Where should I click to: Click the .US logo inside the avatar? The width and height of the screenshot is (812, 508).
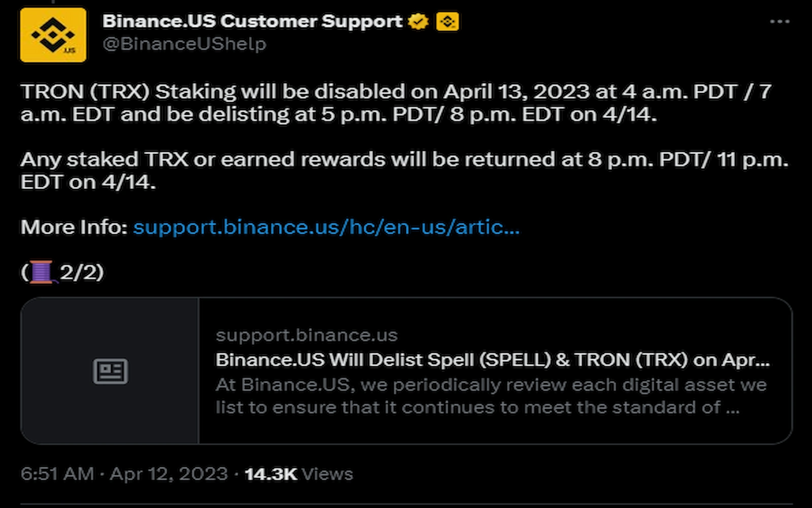pyautogui.click(x=70, y=49)
